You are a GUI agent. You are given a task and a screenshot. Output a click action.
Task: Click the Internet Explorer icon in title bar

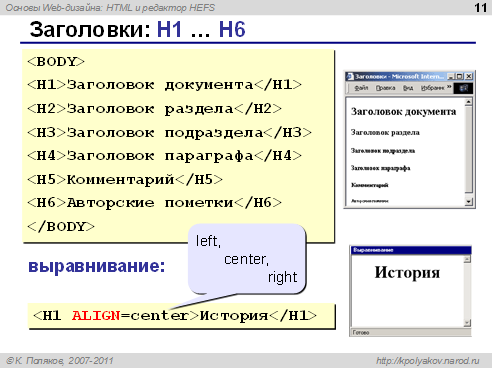click(x=350, y=77)
